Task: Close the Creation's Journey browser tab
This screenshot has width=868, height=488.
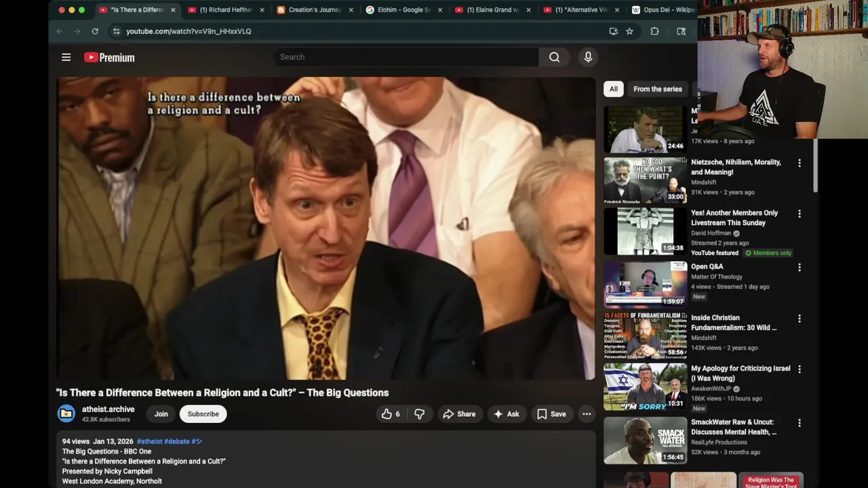Action: point(351,10)
